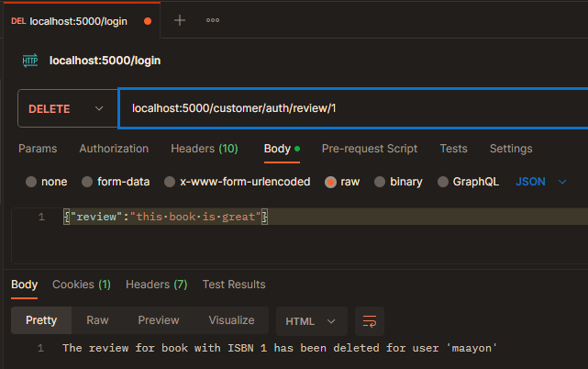Click the unsaved orange dot on request tab
Screen dimensions: 588x369
(148, 21)
